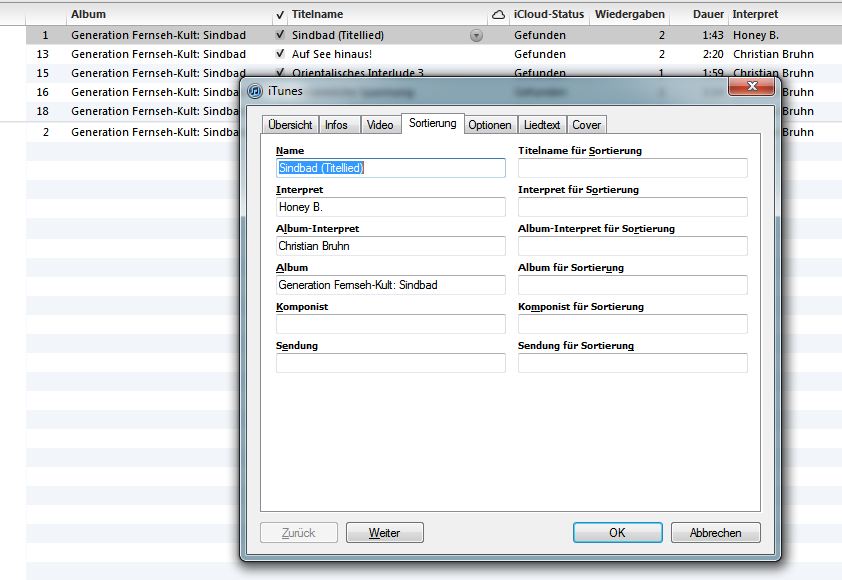The image size is (842, 580).
Task: Click the Sendung für Sortierung field
Action: pyautogui.click(x=633, y=363)
